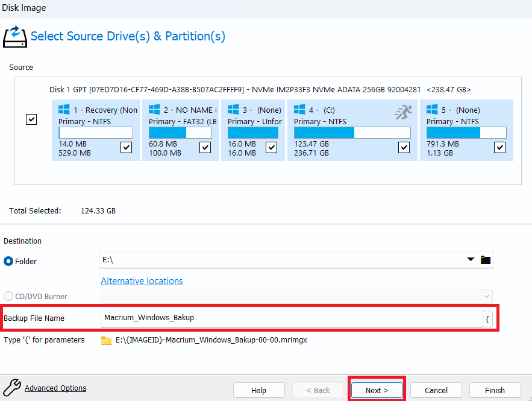The height and width of the screenshot is (401, 532).
Task: Click Windows logo on NO NAME partition 2
Action: (x=154, y=109)
